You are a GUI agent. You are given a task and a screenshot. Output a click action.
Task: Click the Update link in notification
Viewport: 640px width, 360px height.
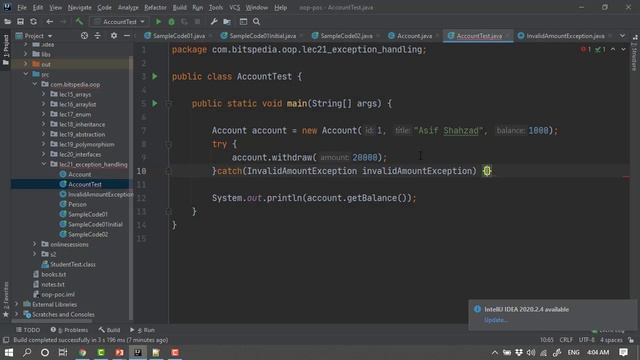tap(495, 320)
